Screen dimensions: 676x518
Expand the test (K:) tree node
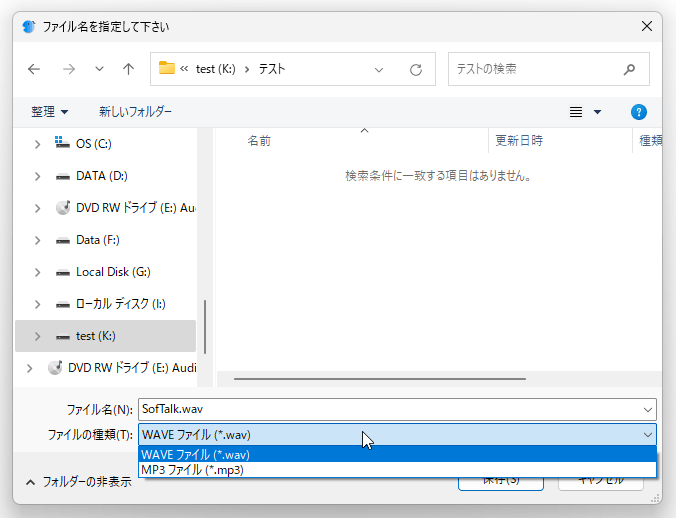click(x=38, y=336)
